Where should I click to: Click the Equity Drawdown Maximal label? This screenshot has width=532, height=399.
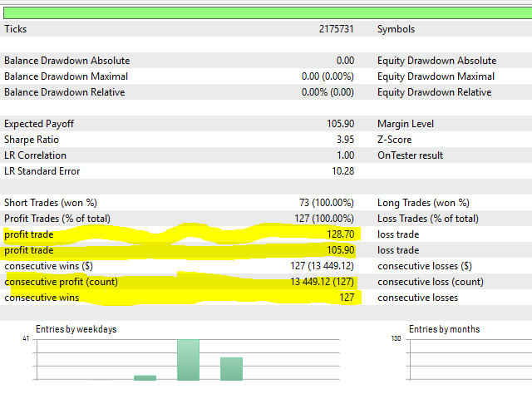(436, 76)
